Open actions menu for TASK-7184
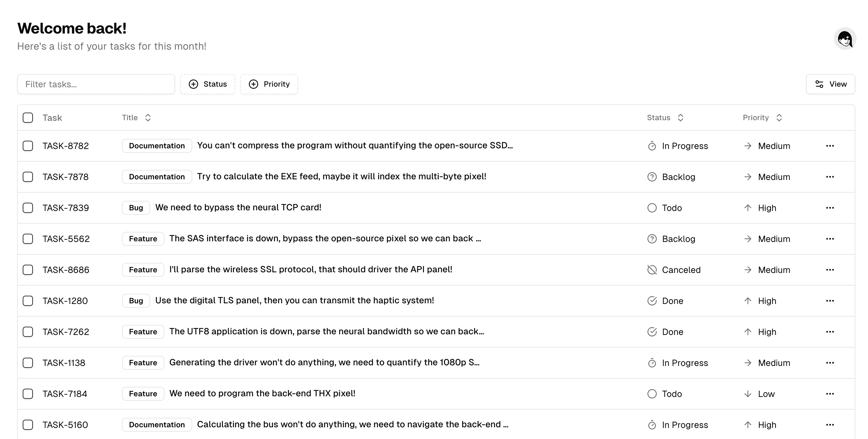The width and height of the screenshot is (868, 439). pyautogui.click(x=829, y=394)
